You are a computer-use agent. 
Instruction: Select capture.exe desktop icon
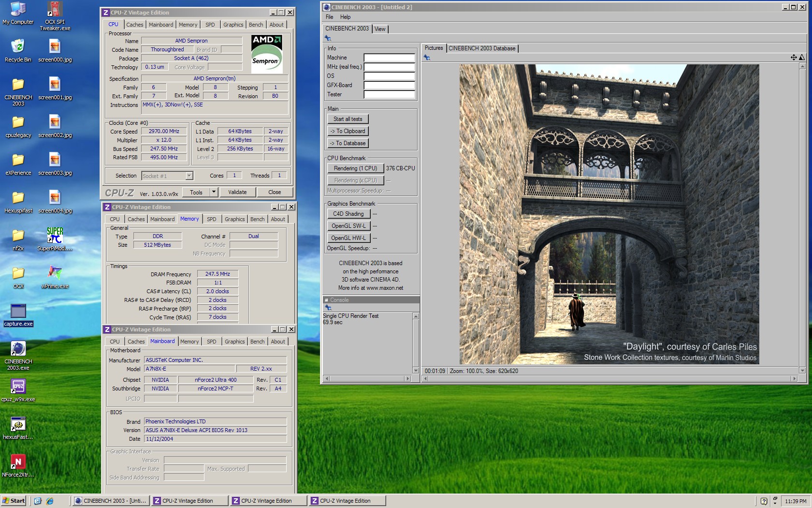coord(18,315)
